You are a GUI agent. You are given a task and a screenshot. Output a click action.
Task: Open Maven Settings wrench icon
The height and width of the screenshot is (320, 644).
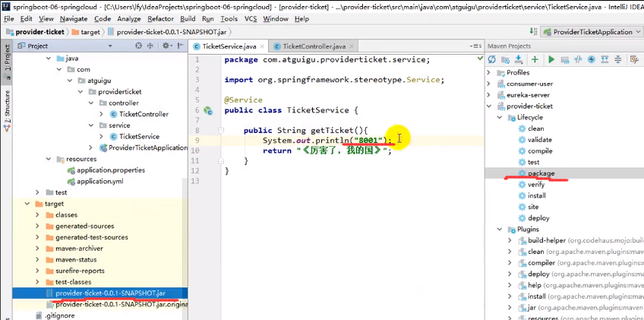pyautogui.click(x=635, y=59)
